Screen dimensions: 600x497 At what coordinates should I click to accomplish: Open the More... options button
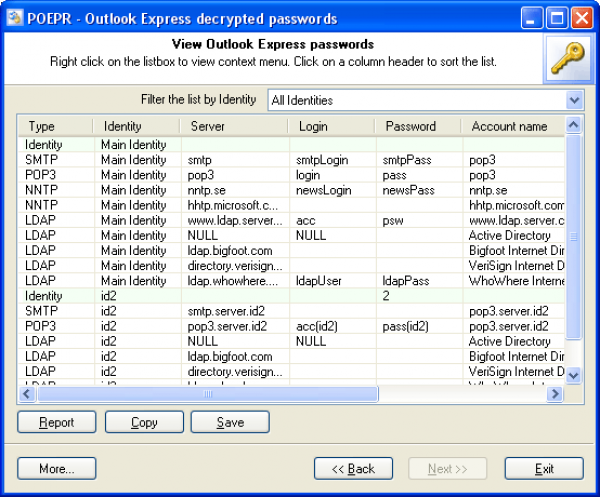[x=57, y=469]
